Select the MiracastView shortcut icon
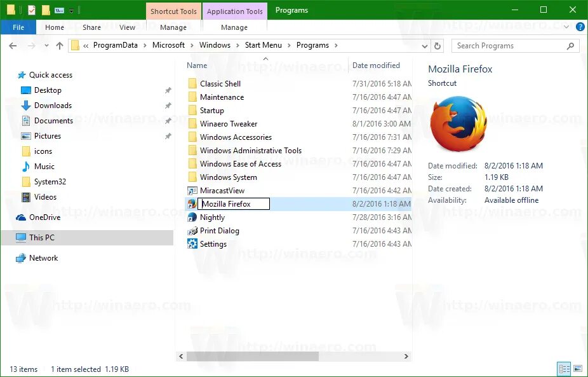The image size is (588, 377). click(192, 191)
